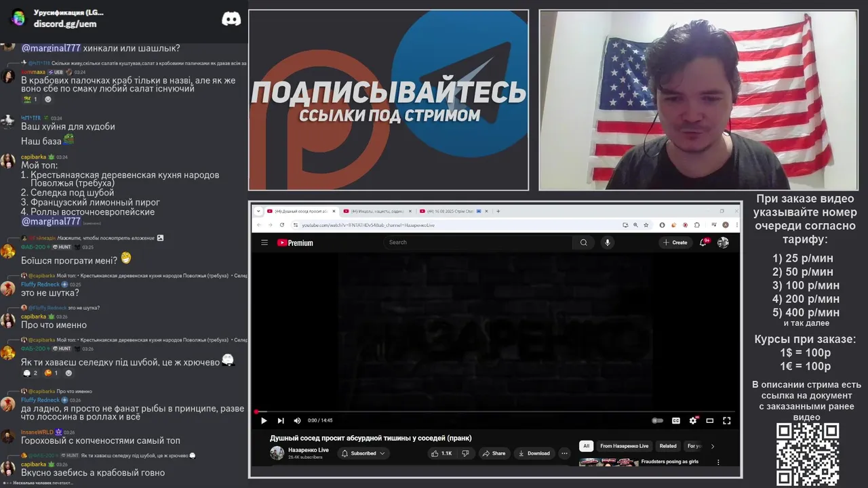Go back in Chrome browser

[258, 225]
